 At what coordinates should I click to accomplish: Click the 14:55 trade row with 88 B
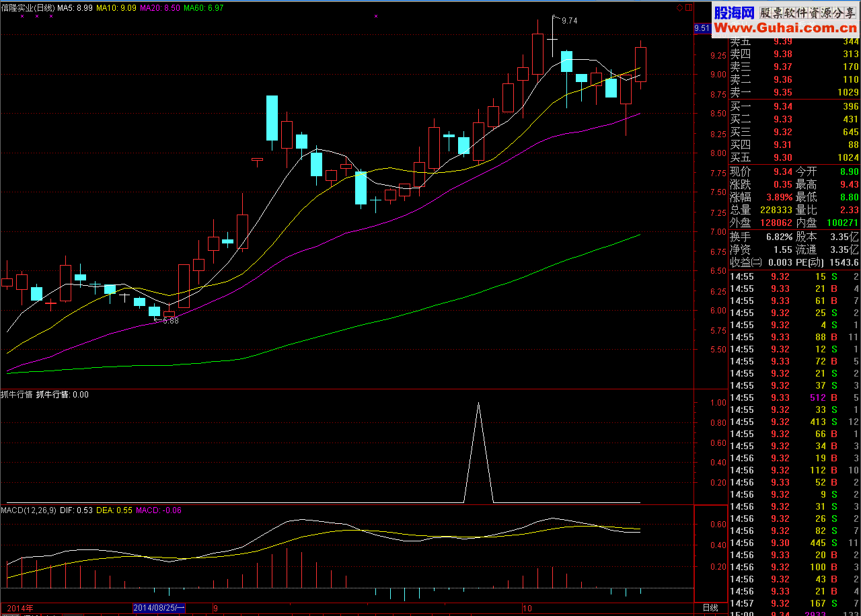coord(795,337)
